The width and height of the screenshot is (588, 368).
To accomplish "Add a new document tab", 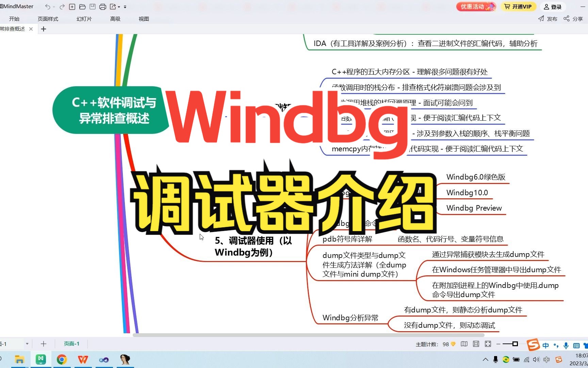I will tap(44, 29).
